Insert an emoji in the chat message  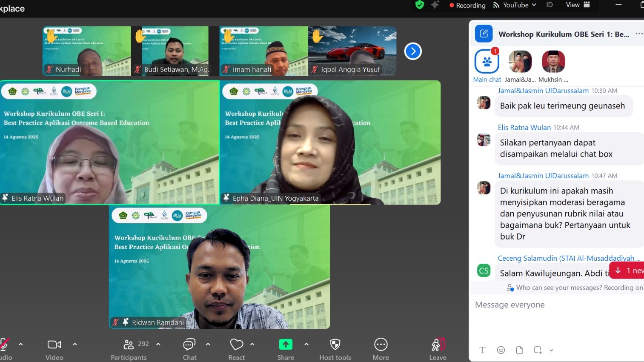click(501, 350)
